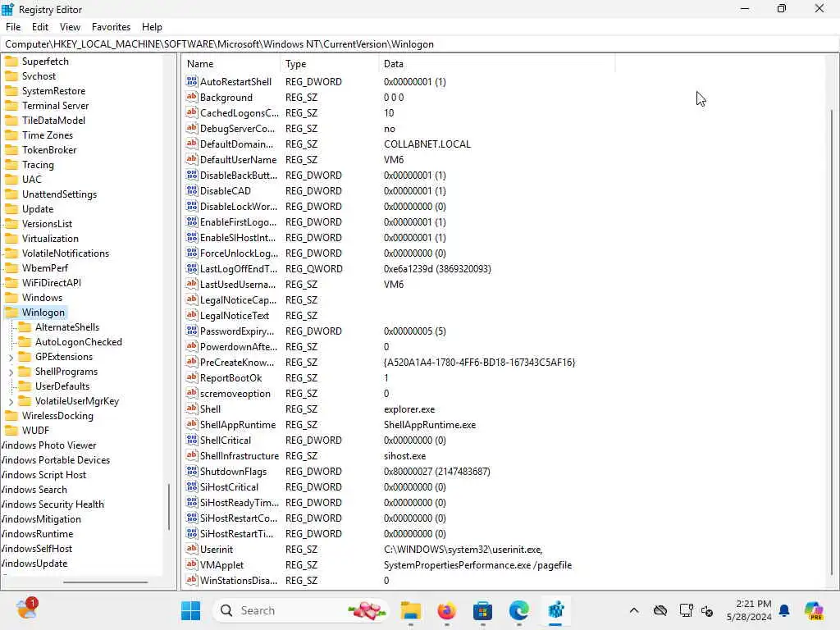The image size is (840, 630).
Task: Show hidden icons tray chevron
Action: pos(634,610)
